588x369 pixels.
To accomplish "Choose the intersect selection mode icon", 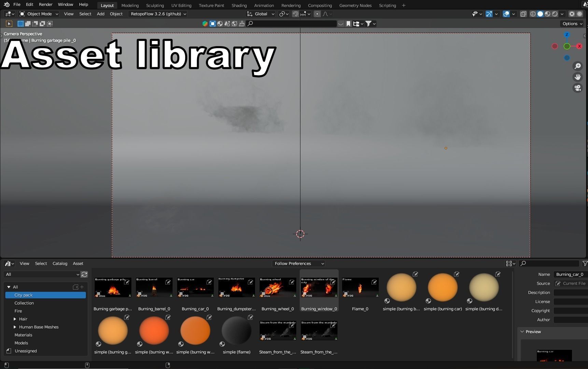I will click(x=50, y=24).
